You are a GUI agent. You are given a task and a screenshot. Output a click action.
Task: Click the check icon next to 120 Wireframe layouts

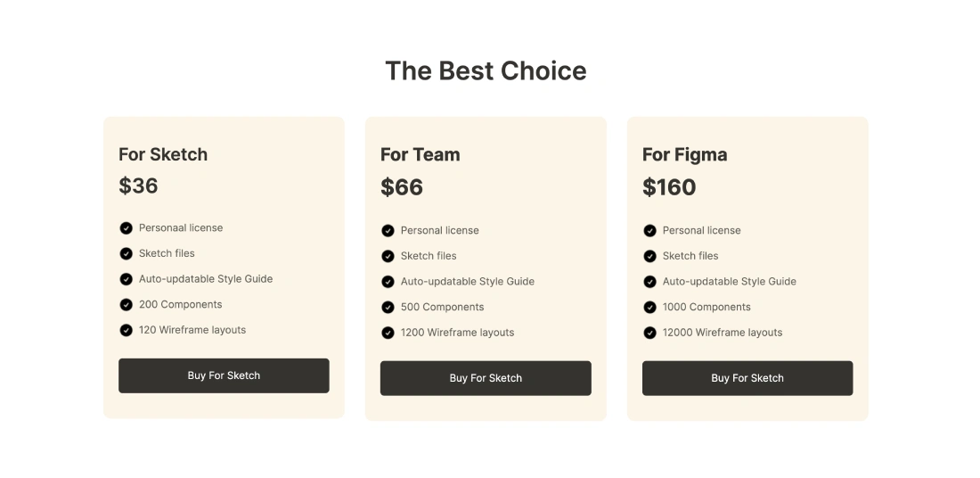point(126,330)
